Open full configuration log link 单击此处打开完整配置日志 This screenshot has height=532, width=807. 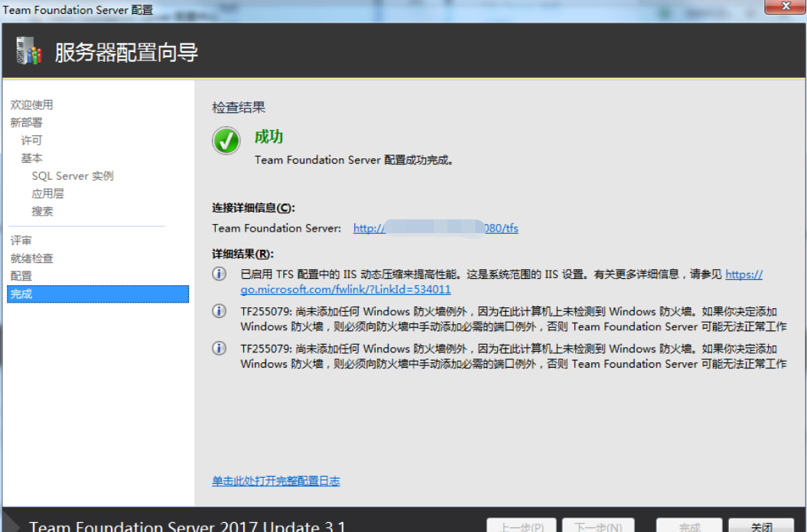pyautogui.click(x=276, y=481)
